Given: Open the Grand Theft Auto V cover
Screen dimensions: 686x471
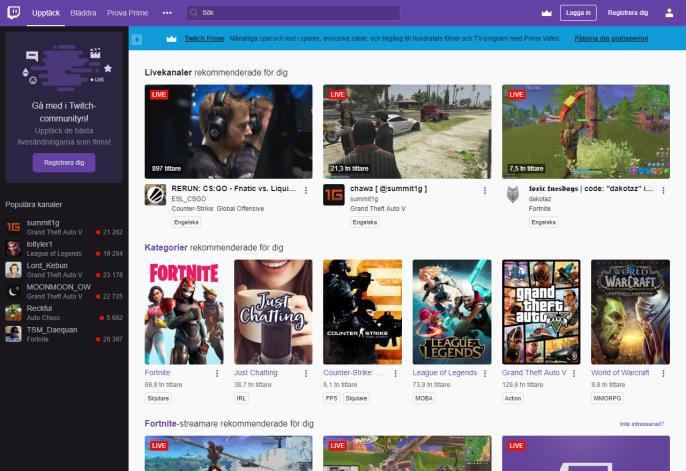Looking at the screenshot, I should coord(541,312).
